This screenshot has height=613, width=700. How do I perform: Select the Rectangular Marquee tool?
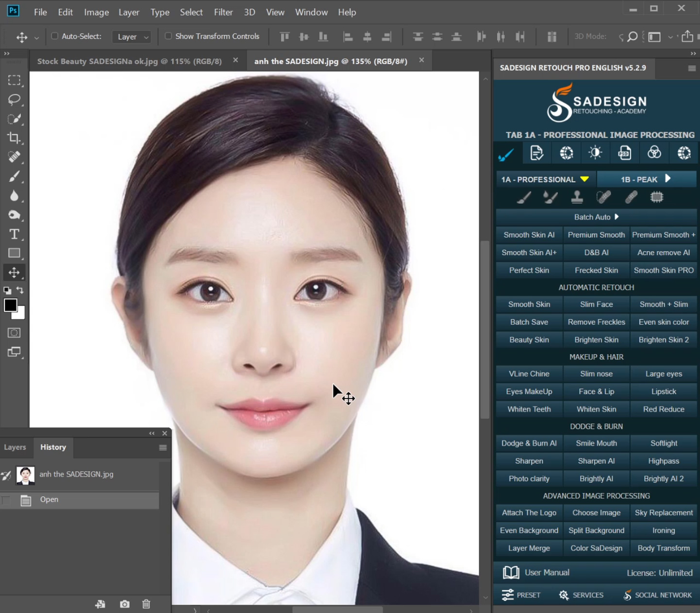coord(14,80)
